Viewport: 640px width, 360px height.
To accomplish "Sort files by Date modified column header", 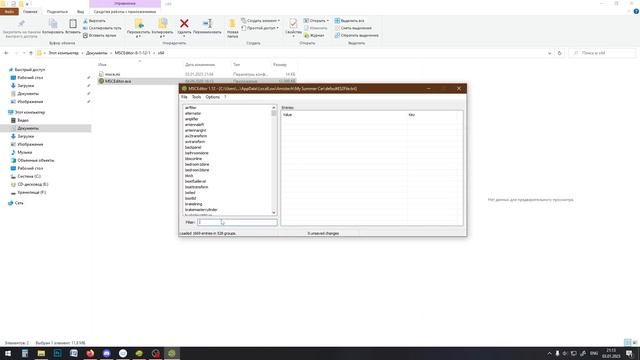I will pos(200,64).
